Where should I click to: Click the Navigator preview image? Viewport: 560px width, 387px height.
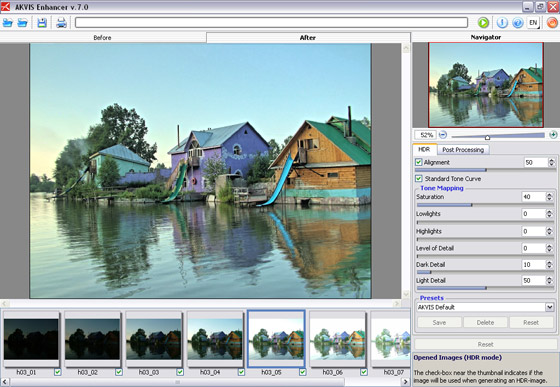[486, 85]
